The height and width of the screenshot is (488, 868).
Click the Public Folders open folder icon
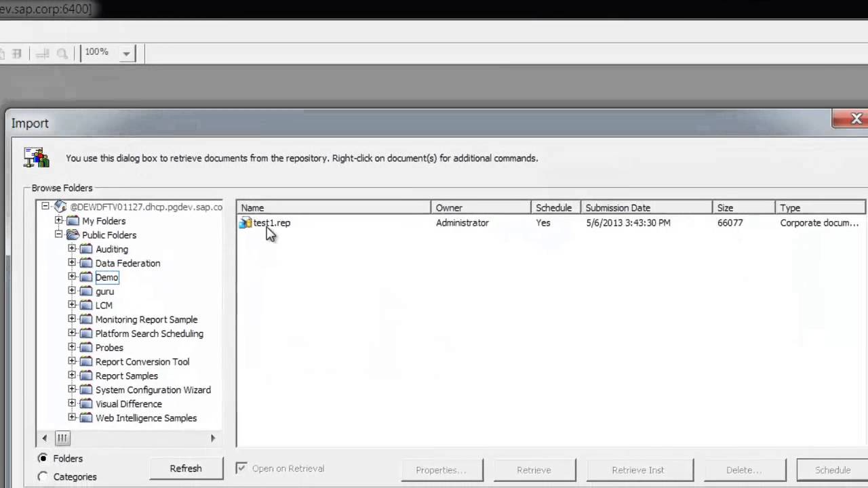(x=73, y=235)
